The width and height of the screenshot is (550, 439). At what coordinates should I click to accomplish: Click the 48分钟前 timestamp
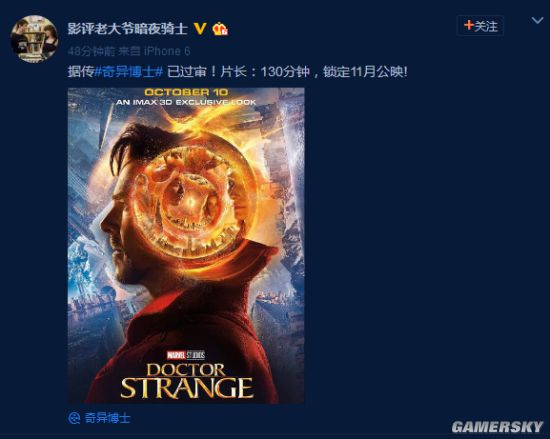point(92,51)
